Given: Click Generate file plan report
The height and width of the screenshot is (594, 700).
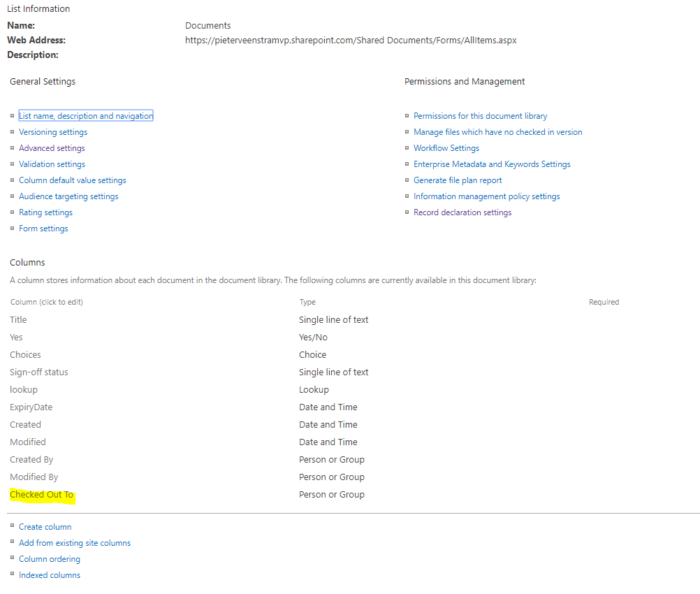Looking at the screenshot, I should [458, 180].
